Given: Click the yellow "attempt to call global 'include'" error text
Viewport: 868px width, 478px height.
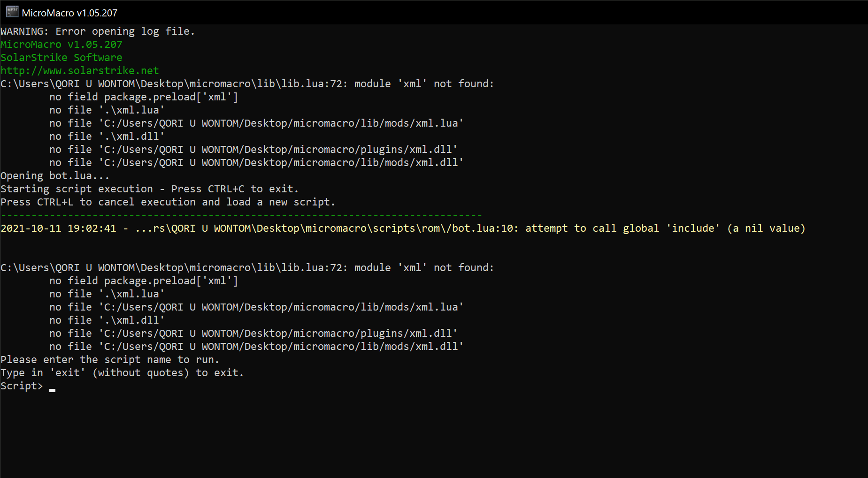Looking at the screenshot, I should [x=665, y=228].
